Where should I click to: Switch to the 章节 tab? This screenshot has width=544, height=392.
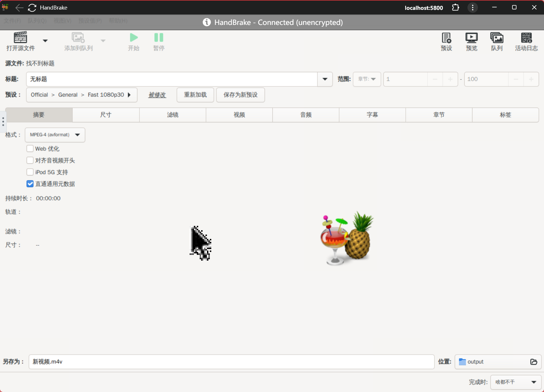[439, 115]
